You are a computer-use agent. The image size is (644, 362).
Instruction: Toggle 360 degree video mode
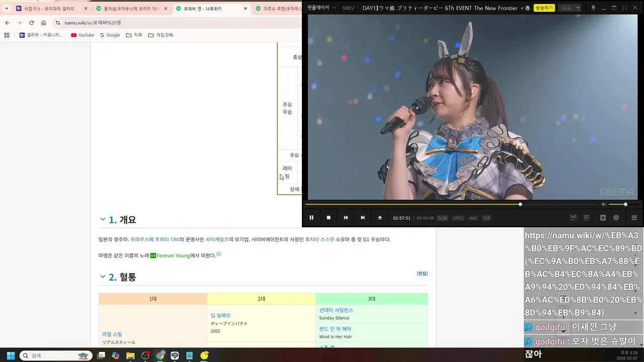click(x=574, y=217)
